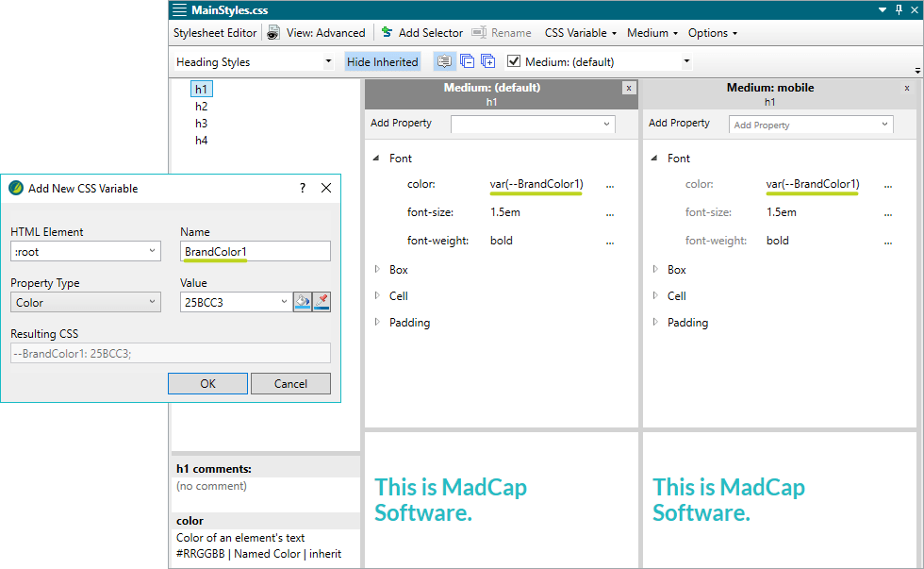Click the eyedropper icon beside Value

(x=322, y=302)
